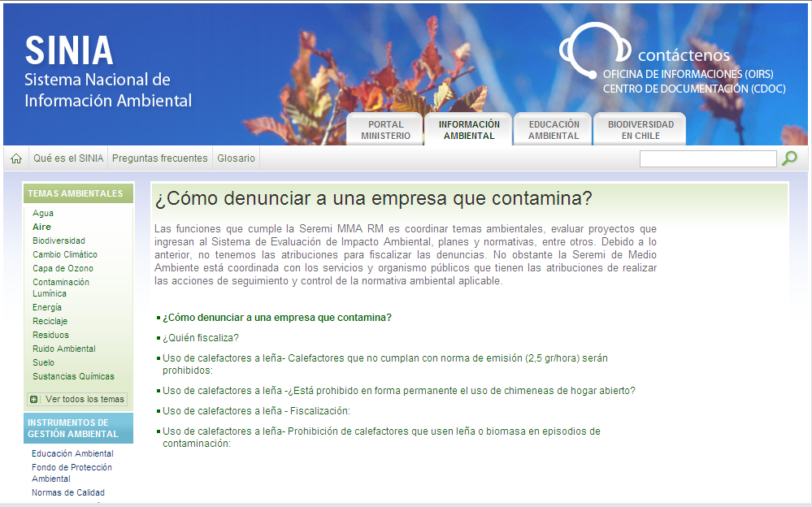Open Sustancias Químicas topic
812x507 pixels.
[73, 376]
